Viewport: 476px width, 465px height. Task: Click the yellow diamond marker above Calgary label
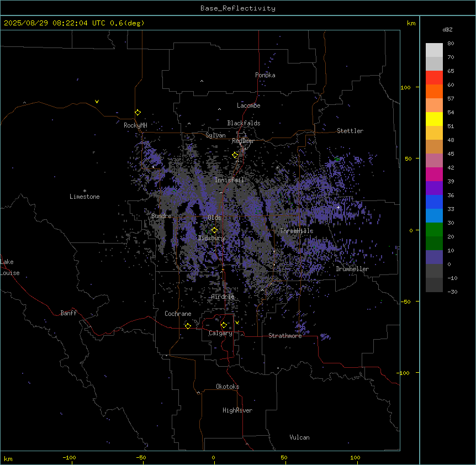point(224,325)
